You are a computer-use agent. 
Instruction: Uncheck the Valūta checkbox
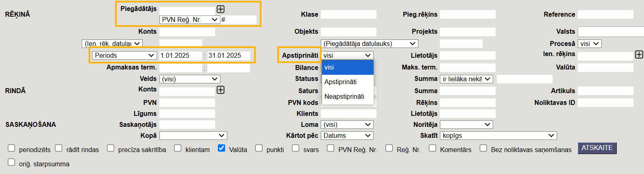pyautogui.click(x=222, y=148)
